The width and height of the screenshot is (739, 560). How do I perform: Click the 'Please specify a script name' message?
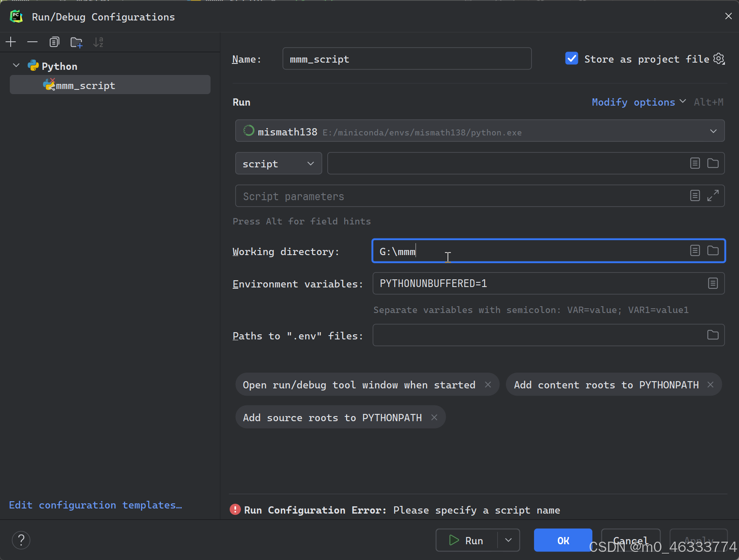pos(476,510)
